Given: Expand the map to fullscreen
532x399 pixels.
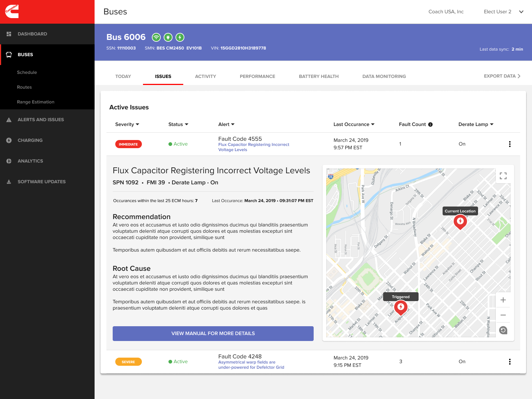Looking at the screenshot, I should click(x=503, y=176).
